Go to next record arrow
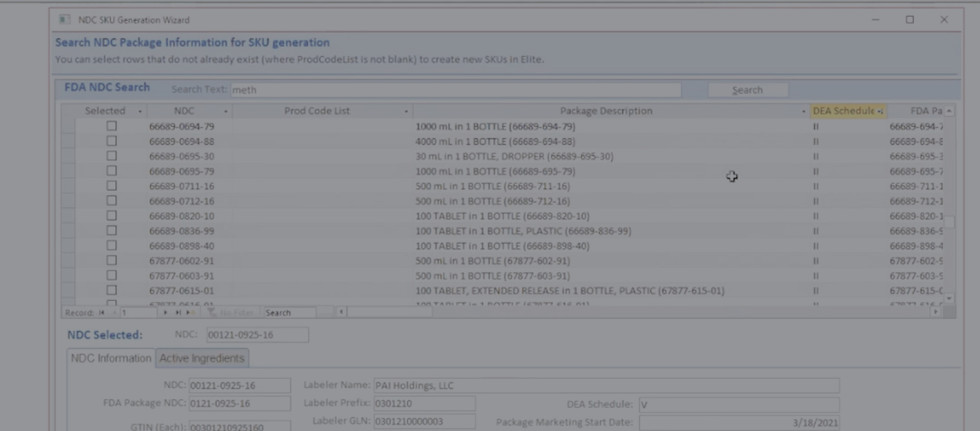The image size is (980, 431). tap(165, 313)
